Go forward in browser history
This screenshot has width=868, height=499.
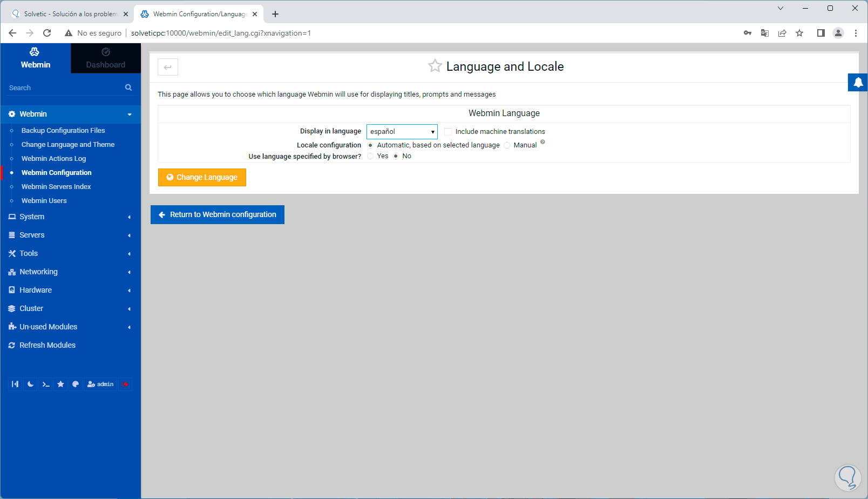point(30,33)
